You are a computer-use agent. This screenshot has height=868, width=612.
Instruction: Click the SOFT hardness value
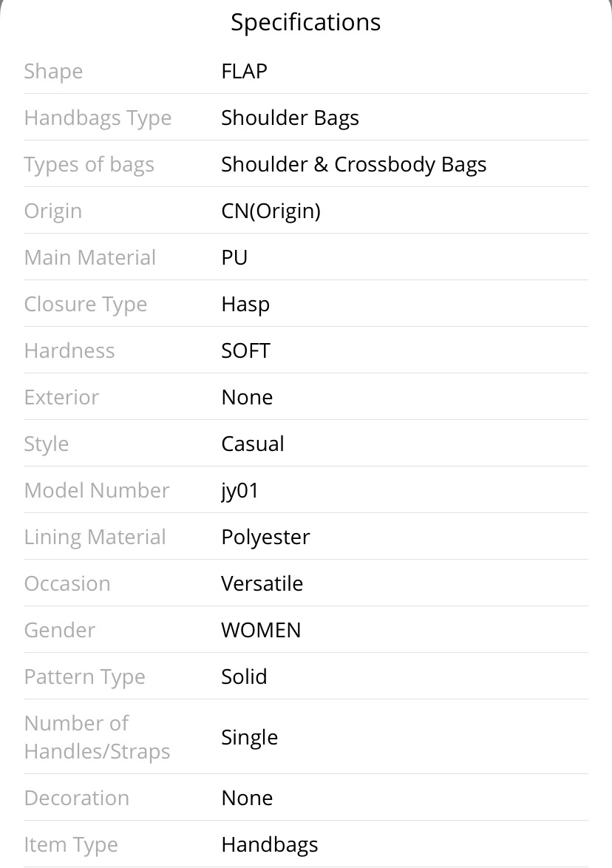point(245,350)
